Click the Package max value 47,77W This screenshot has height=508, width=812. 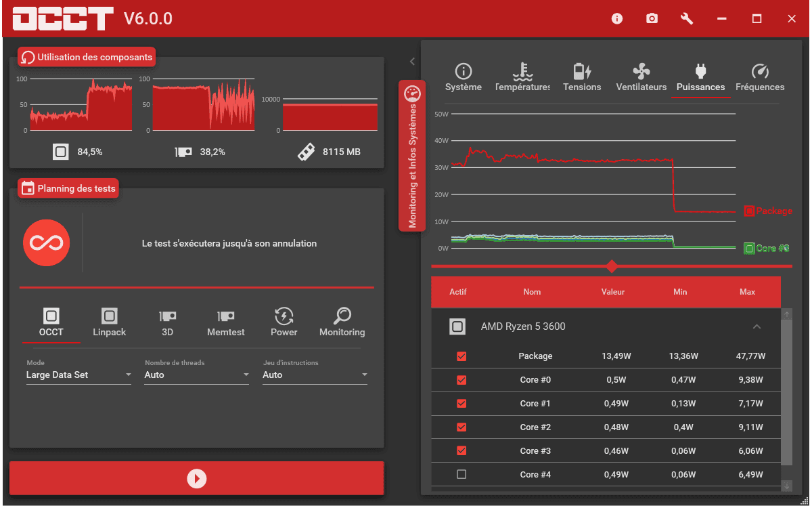click(750, 356)
